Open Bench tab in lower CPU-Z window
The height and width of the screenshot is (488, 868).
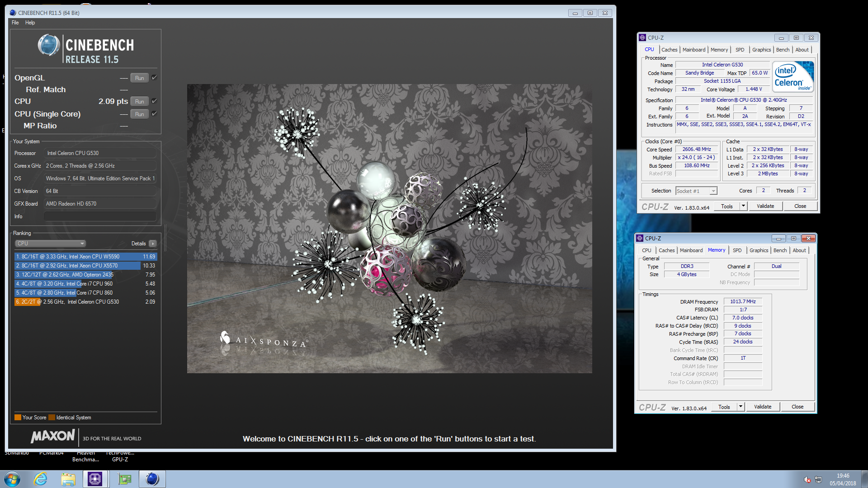[780, 250]
